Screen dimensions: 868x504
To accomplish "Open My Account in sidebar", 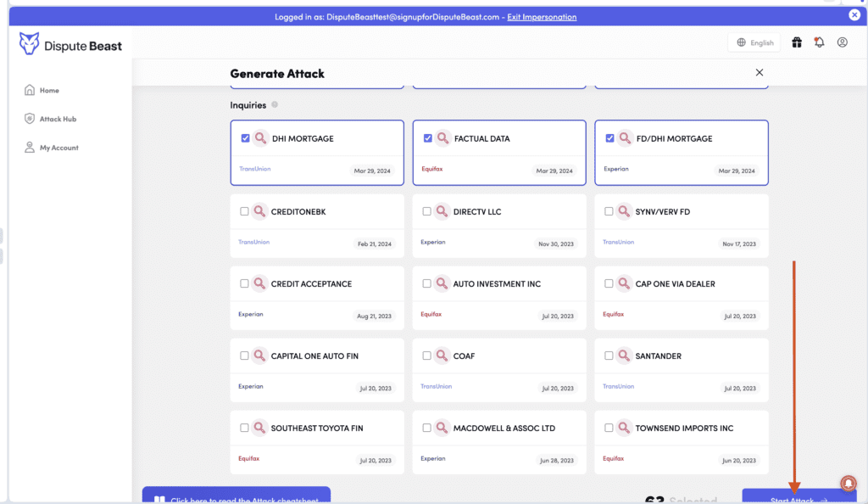I will [x=58, y=148].
